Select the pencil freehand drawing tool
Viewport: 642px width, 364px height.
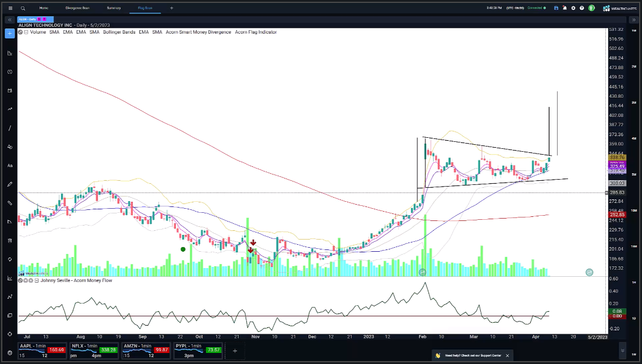coord(10,184)
